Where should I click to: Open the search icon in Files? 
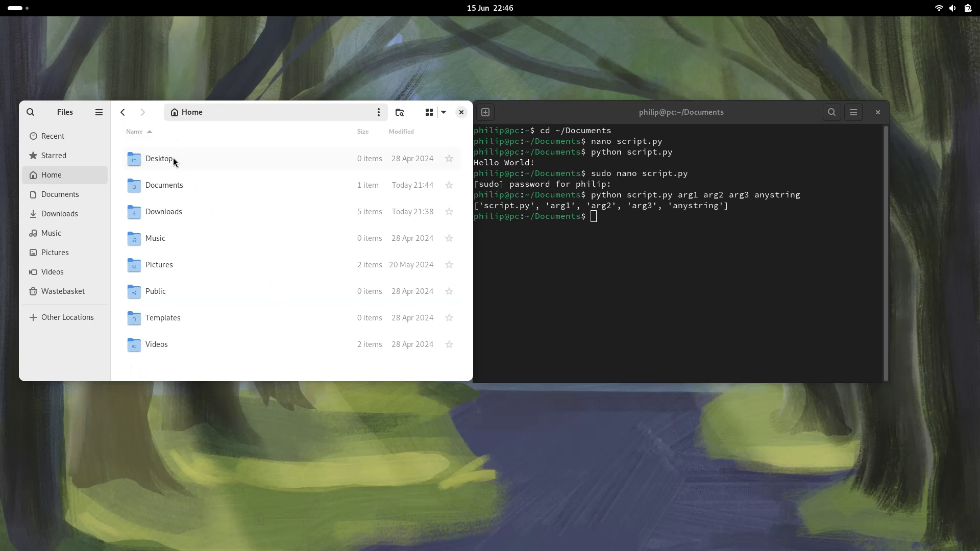click(x=31, y=112)
